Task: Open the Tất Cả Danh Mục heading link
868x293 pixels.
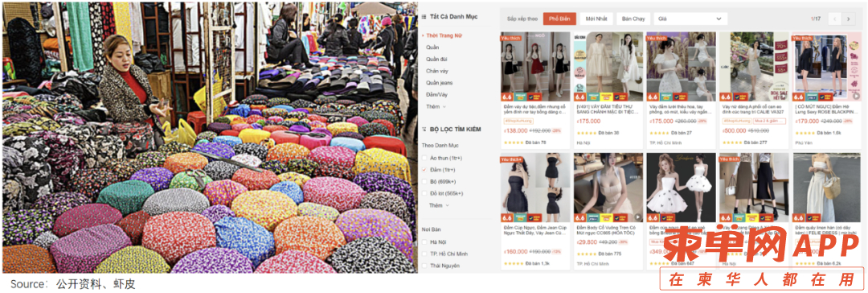Action: pyautogui.click(x=453, y=17)
